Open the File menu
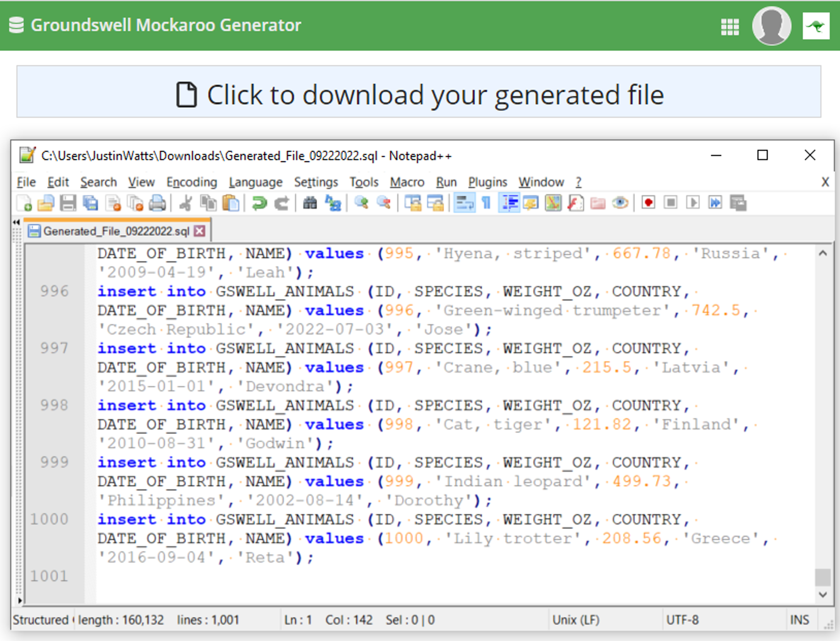This screenshot has height=641, width=840. coord(26,182)
